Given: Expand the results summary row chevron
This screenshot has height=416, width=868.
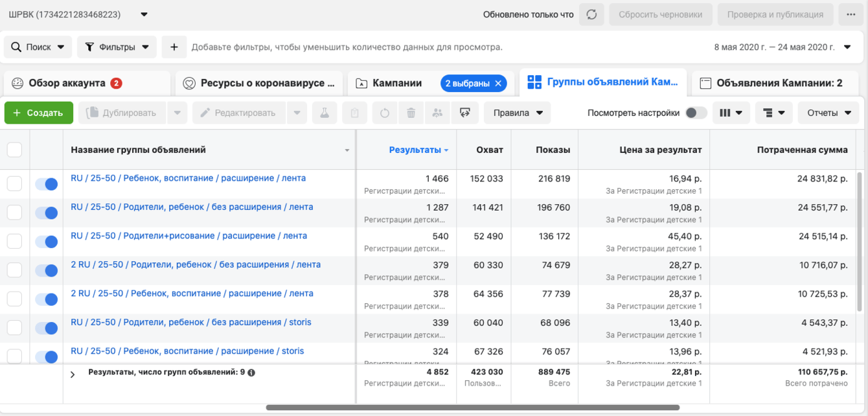Looking at the screenshot, I should tap(73, 374).
